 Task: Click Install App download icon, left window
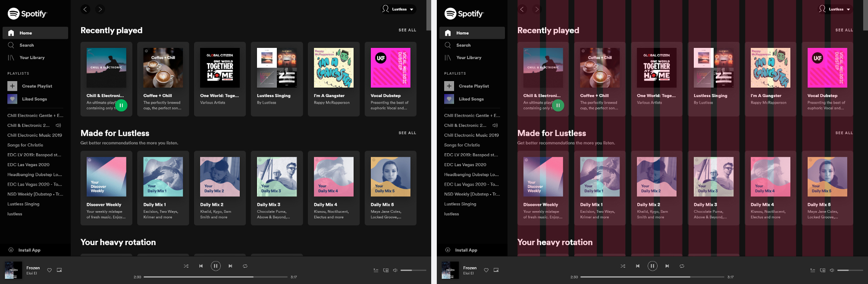(11, 250)
